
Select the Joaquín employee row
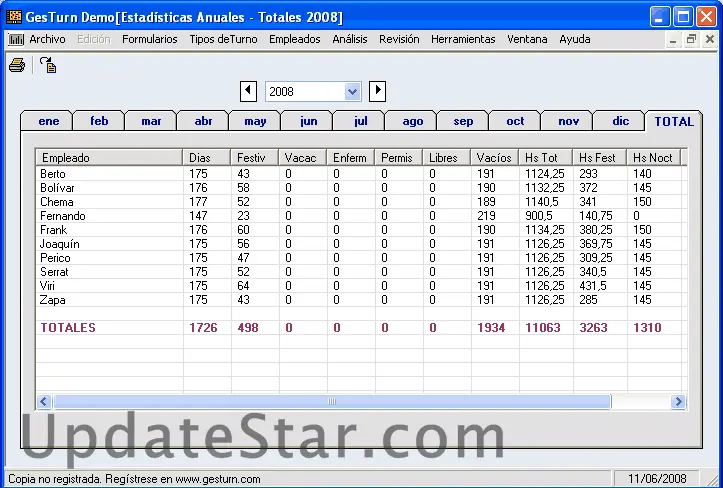coord(361,244)
